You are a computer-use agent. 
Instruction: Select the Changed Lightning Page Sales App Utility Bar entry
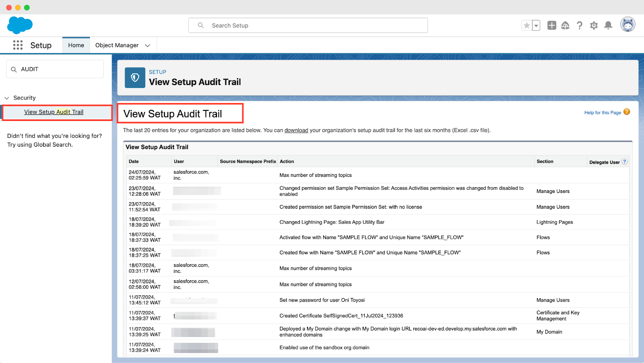pos(332,222)
